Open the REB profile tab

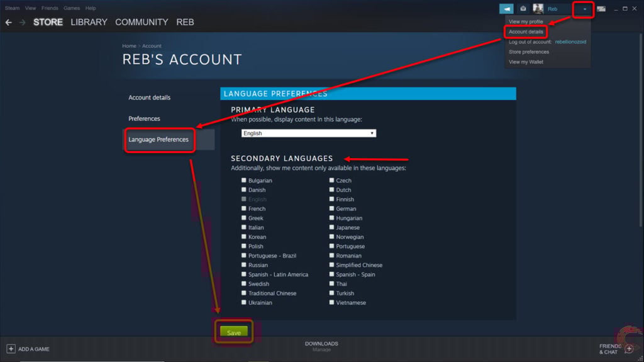186,22
